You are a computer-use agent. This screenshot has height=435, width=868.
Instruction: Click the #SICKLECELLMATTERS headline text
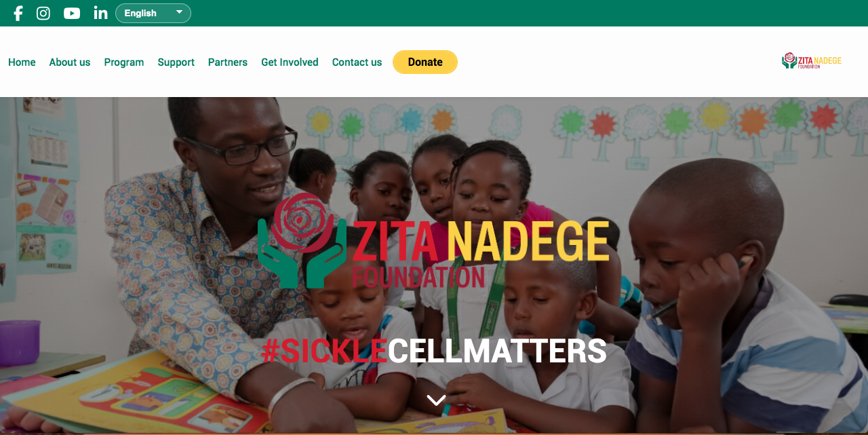pyautogui.click(x=434, y=351)
